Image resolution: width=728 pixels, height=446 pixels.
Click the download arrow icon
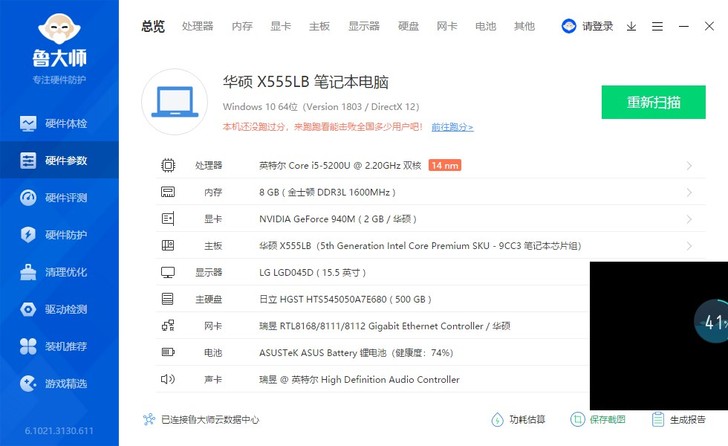(631, 26)
